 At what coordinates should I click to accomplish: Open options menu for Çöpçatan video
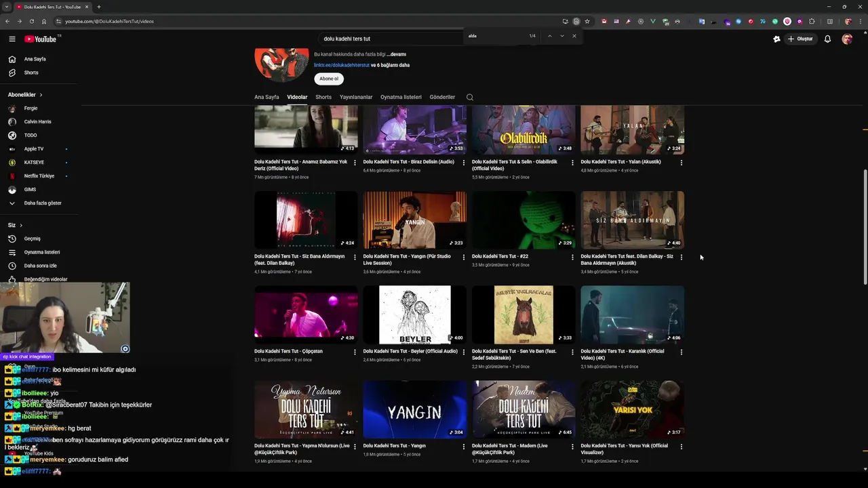coord(355,352)
